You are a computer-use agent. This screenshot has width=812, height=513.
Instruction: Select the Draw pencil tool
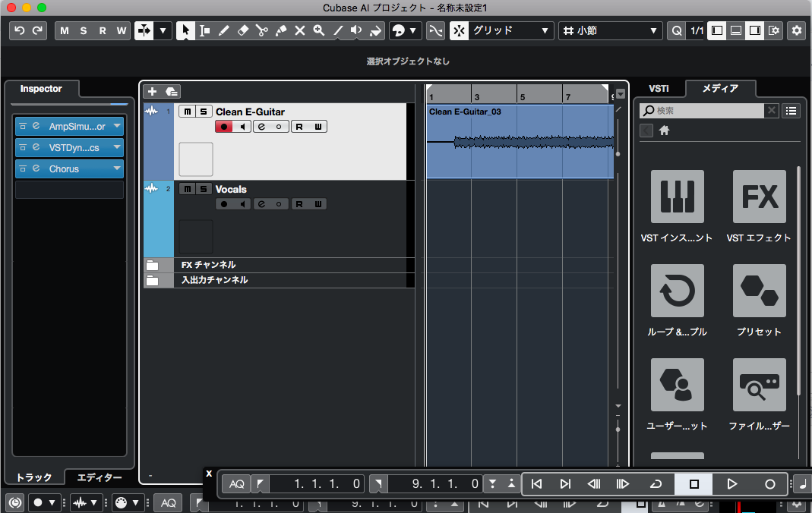click(224, 30)
